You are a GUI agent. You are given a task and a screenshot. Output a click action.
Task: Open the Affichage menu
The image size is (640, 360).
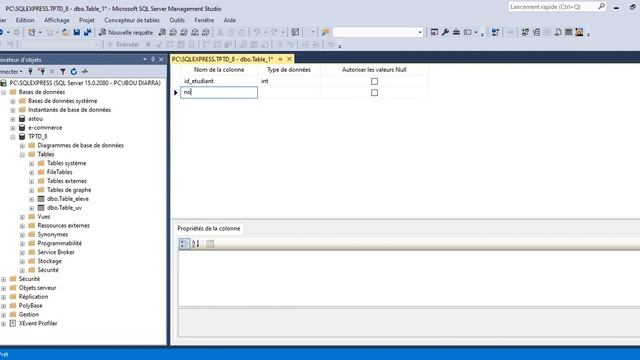click(56, 20)
